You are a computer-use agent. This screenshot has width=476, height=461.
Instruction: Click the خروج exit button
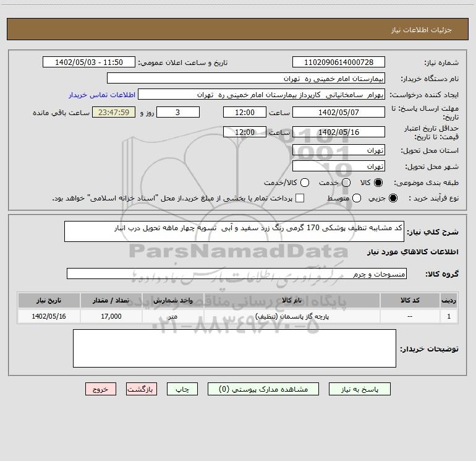tap(101, 389)
